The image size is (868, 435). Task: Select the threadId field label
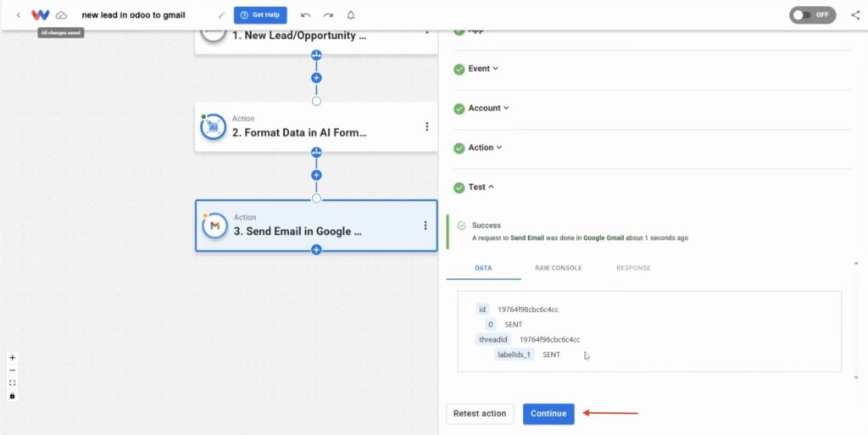(493, 339)
